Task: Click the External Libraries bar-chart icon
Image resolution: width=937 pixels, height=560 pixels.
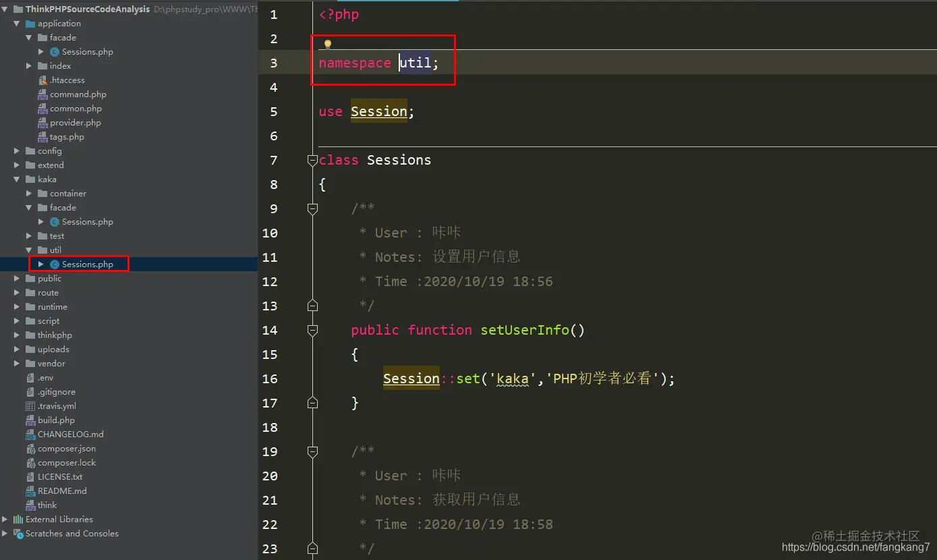Action: pyautogui.click(x=18, y=520)
